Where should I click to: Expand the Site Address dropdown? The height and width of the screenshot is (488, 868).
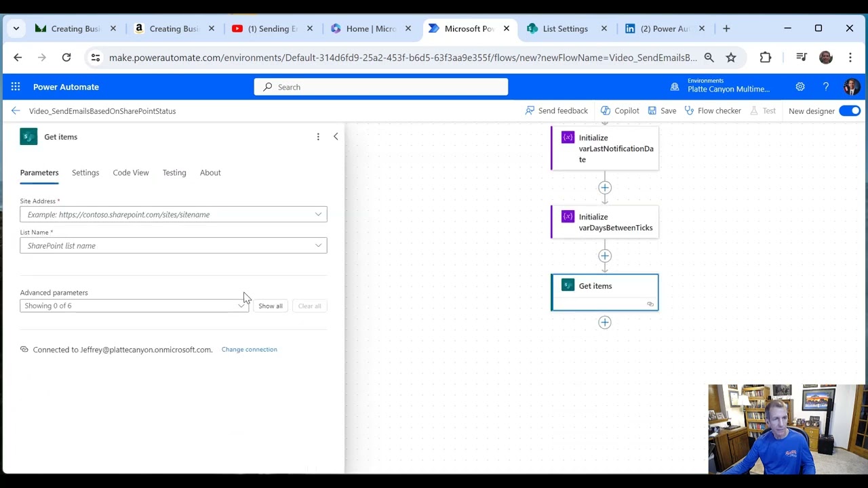pos(318,214)
